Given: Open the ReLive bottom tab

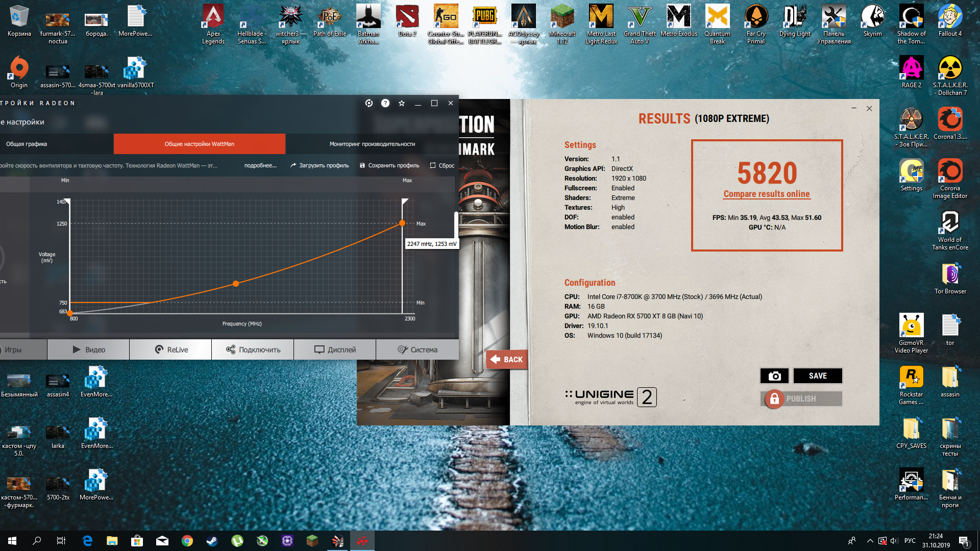Looking at the screenshot, I should pos(170,349).
